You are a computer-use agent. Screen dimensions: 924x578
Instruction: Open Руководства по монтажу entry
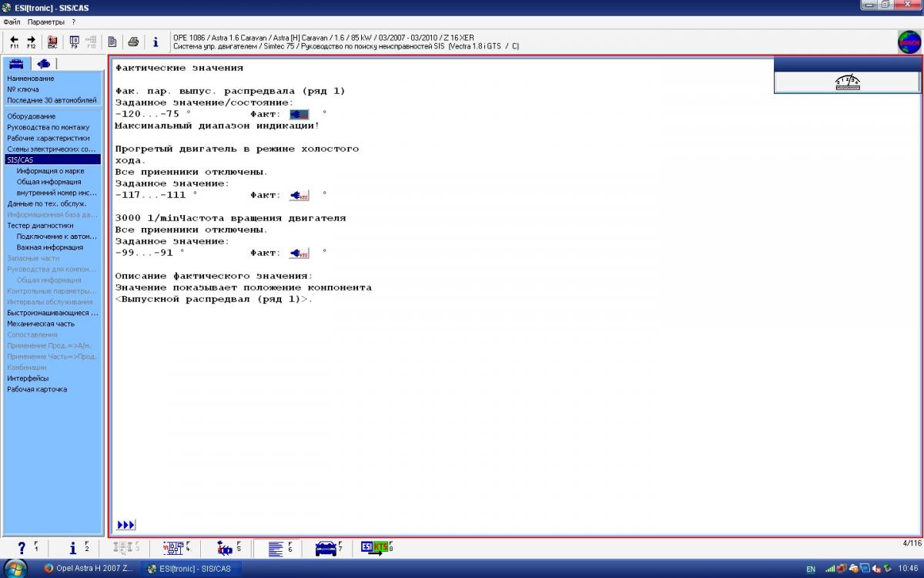tap(49, 127)
